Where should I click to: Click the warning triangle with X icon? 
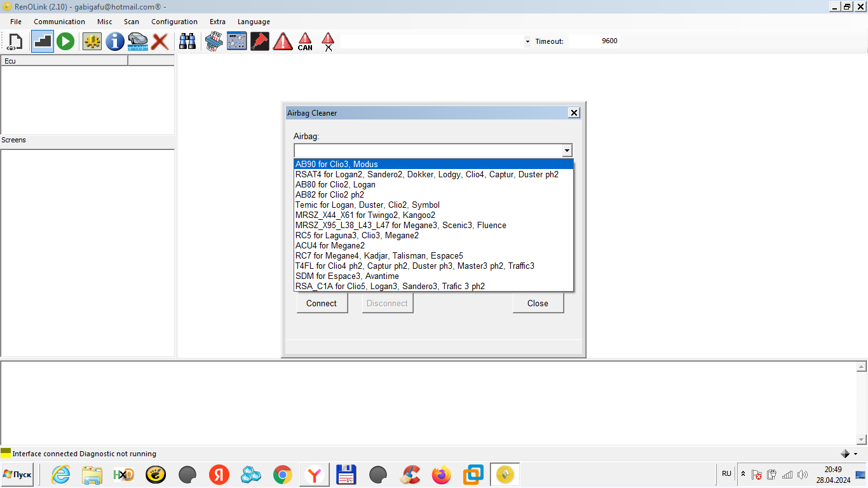coord(328,42)
